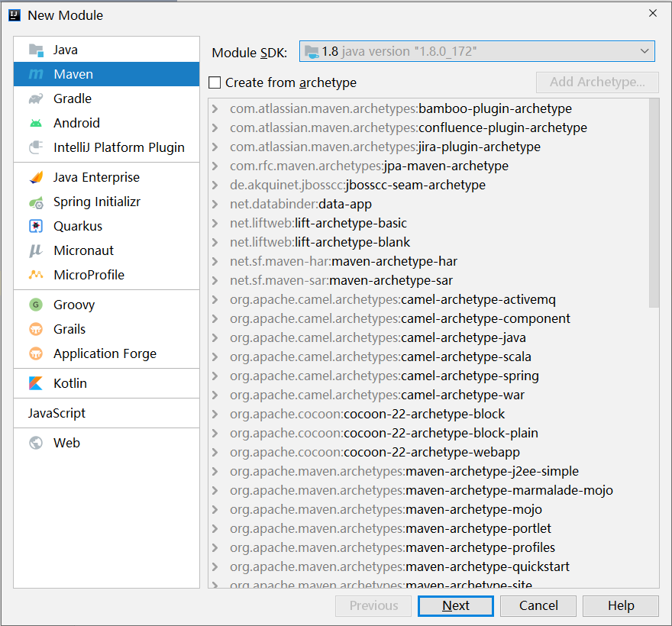Viewport: 672px width, 626px height.
Task: Click the Kotlin logo icon
Action: point(36,383)
